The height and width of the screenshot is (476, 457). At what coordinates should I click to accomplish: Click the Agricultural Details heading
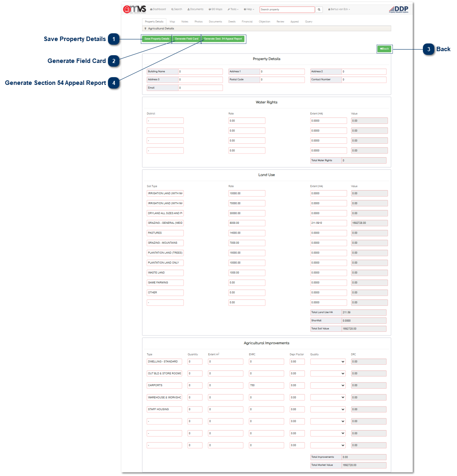[161, 28]
